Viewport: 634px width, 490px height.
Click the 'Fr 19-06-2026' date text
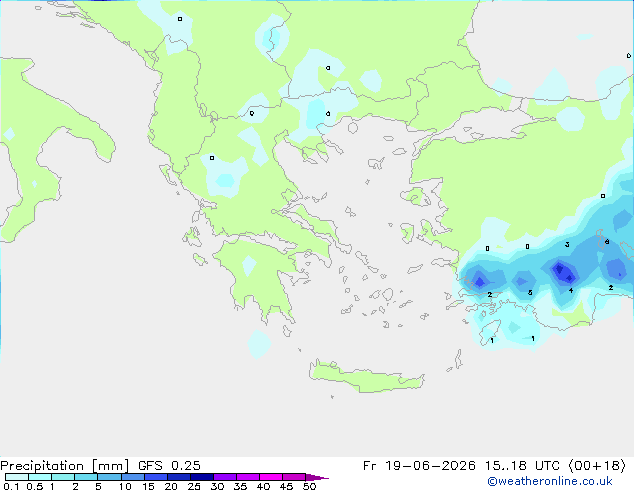click(419, 466)
